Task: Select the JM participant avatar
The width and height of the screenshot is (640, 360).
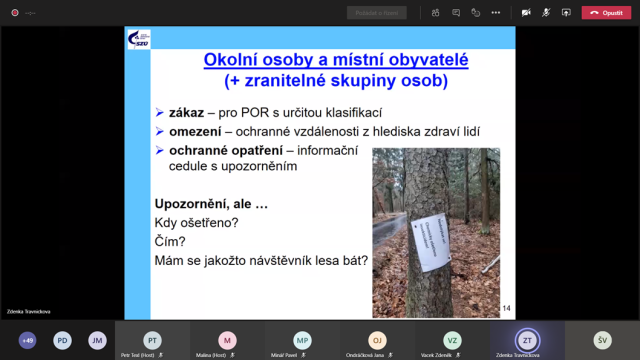Action: 97,340
